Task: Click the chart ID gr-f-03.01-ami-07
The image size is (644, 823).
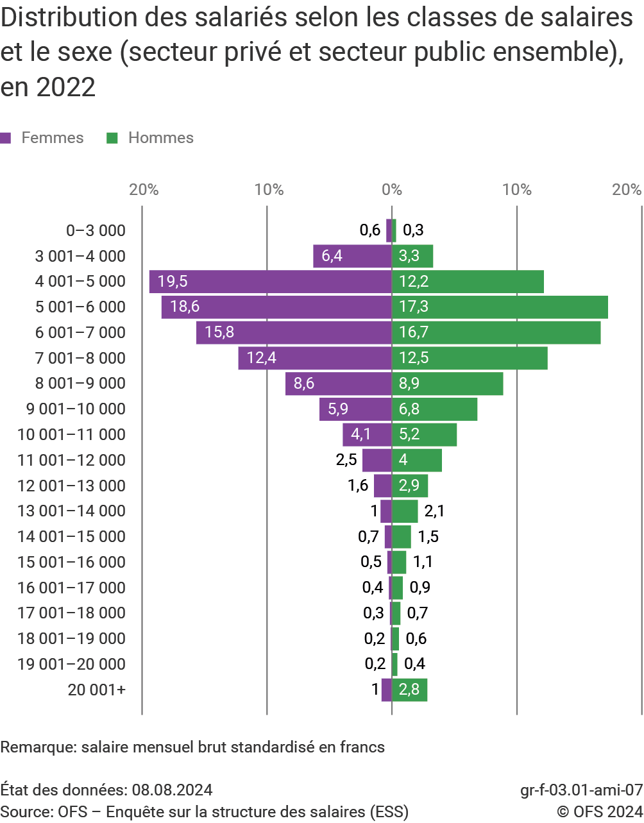Action: tap(581, 790)
